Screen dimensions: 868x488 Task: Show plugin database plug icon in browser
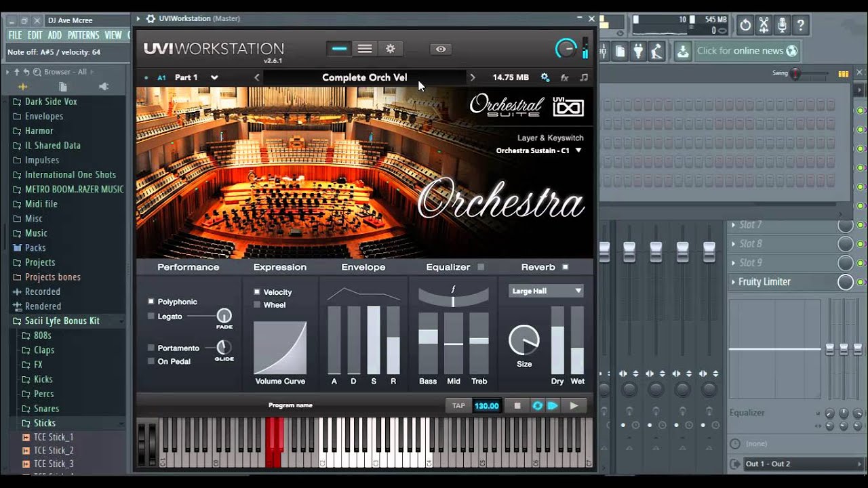103,86
